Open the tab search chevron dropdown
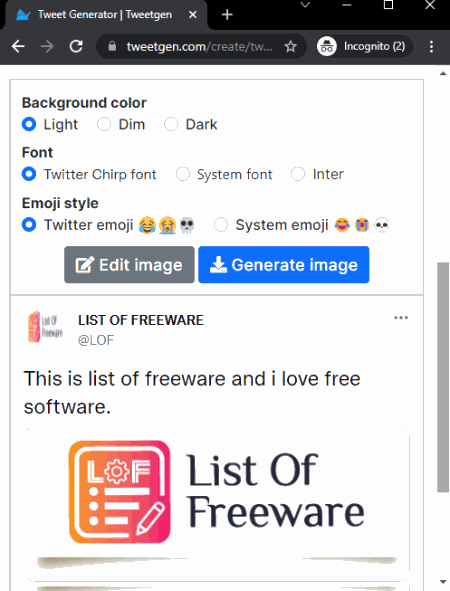Screen dimensions: 450x591 pos(305,5)
